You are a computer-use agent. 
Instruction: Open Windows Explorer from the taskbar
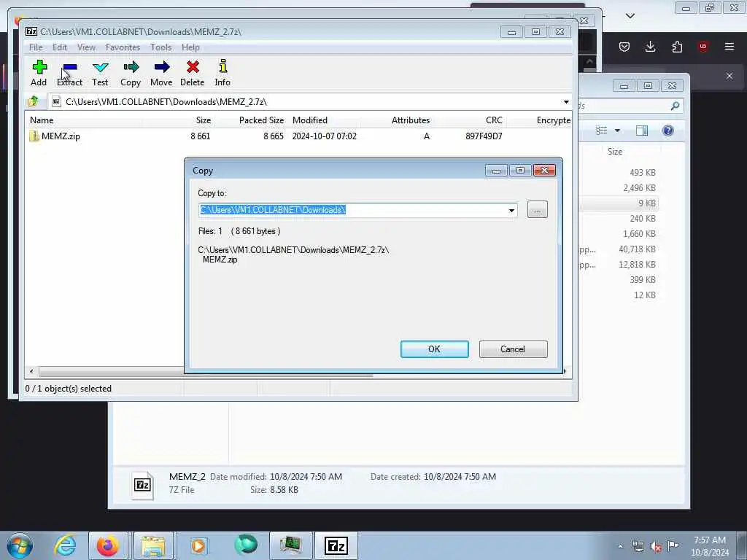pyautogui.click(x=153, y=545)
